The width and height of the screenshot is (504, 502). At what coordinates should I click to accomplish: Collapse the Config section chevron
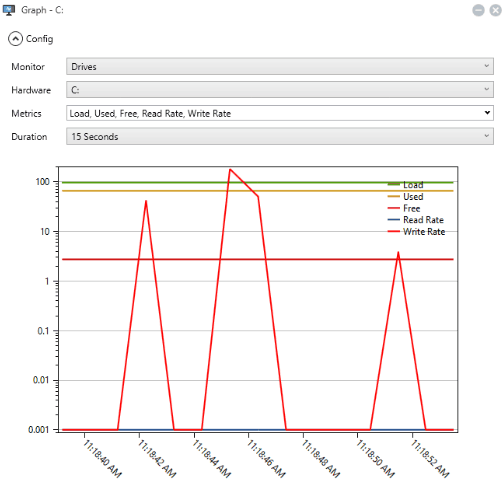click(x=15, y=39)
